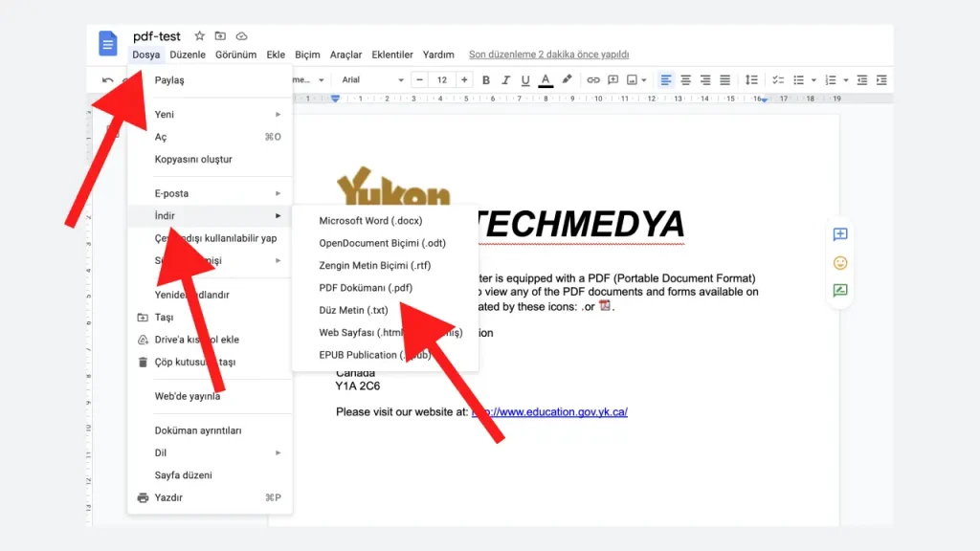980x551 pixels.
Task: Select PDF Dokümanı (.pdf) download option
Action: pyautogui.click(x=366, y=288)
